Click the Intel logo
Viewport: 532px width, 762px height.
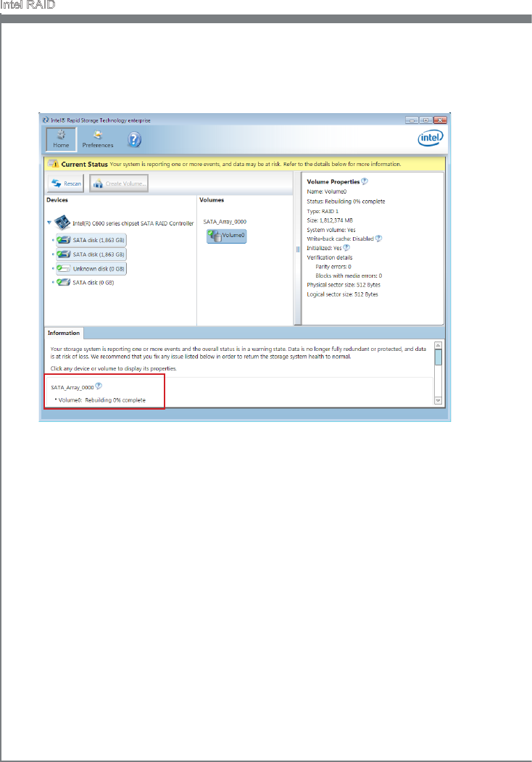[x=431, y=138]
